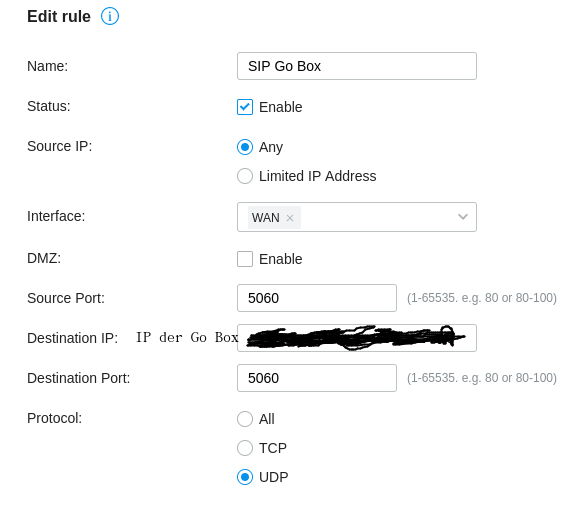
Task: Click the status Enable label text
Action: (280, 107)
